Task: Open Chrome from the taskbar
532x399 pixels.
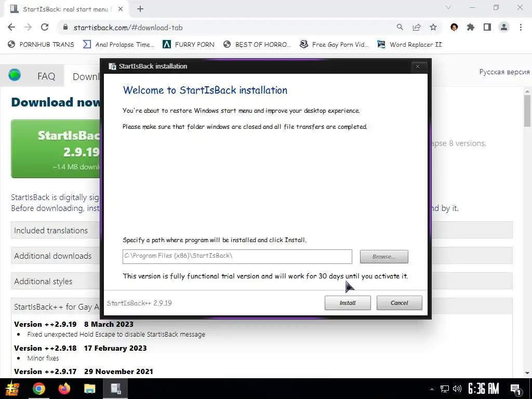Action: pos(38,389)
